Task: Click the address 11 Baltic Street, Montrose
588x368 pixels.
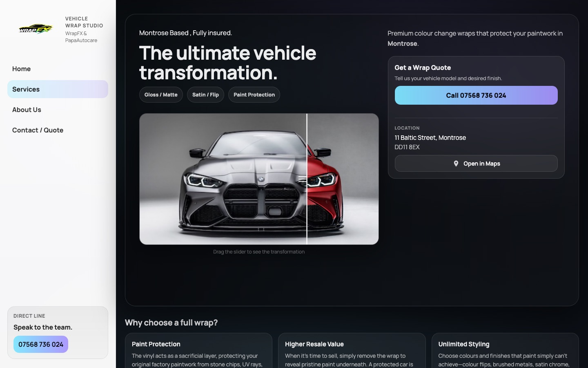Action: click(x=430, y=138)
